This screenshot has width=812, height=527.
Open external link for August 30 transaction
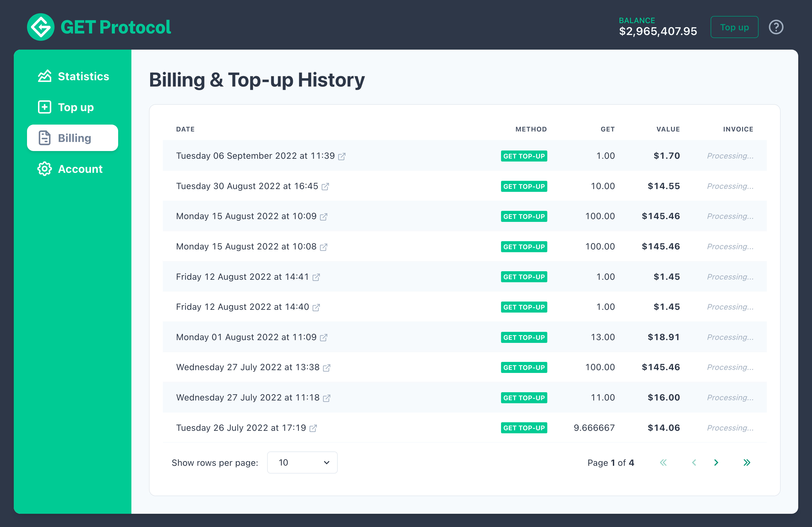pyautogui.click(x=326, y=187)
